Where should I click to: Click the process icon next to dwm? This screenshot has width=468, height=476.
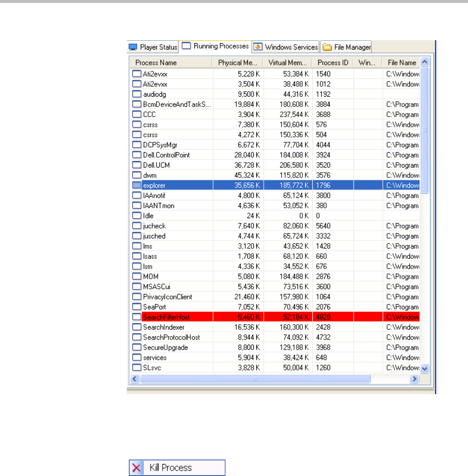click(x=137, y=175)
